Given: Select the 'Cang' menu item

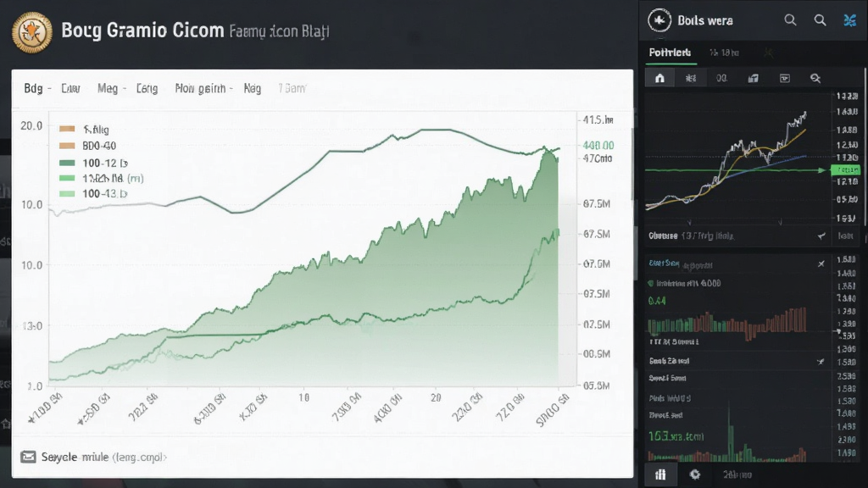Looking at the screenshot, I should click(147, 88).
